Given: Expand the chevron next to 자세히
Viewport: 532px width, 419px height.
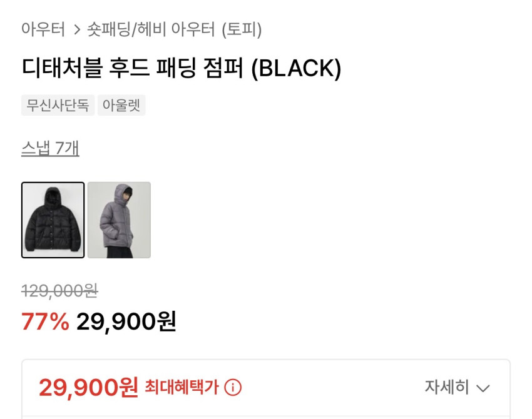Looking at the screenshot, I should pos(483,388).
